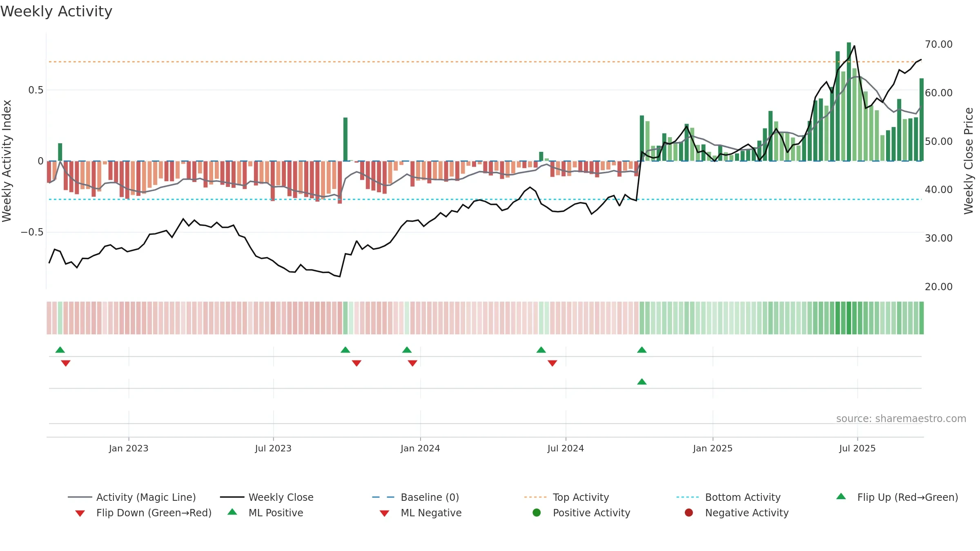The width and height of the screenshot is (980, 551).
Task: Click the green Flip Up triangle just before Jan 2024
Action: pyautogui.click(x=407, y=350)
